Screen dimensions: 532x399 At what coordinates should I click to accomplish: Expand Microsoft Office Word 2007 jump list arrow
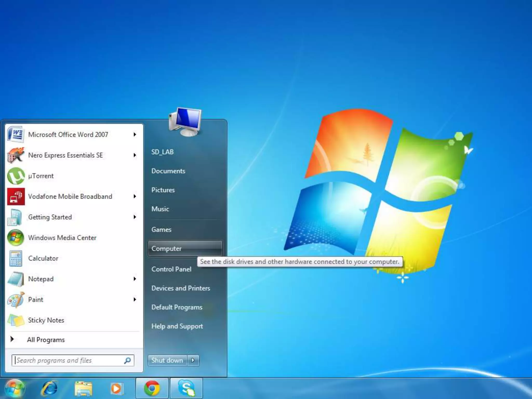135,135
